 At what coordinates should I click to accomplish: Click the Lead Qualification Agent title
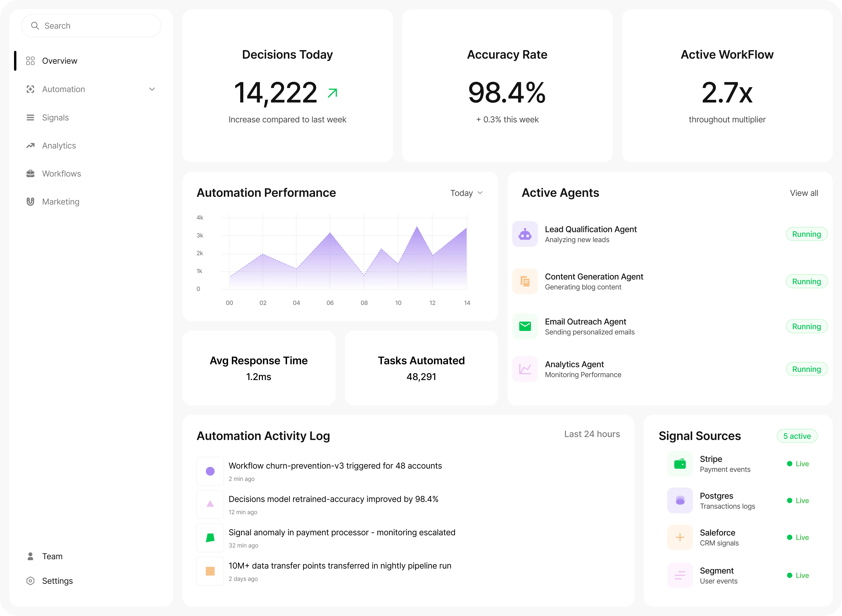pos(591,229)
